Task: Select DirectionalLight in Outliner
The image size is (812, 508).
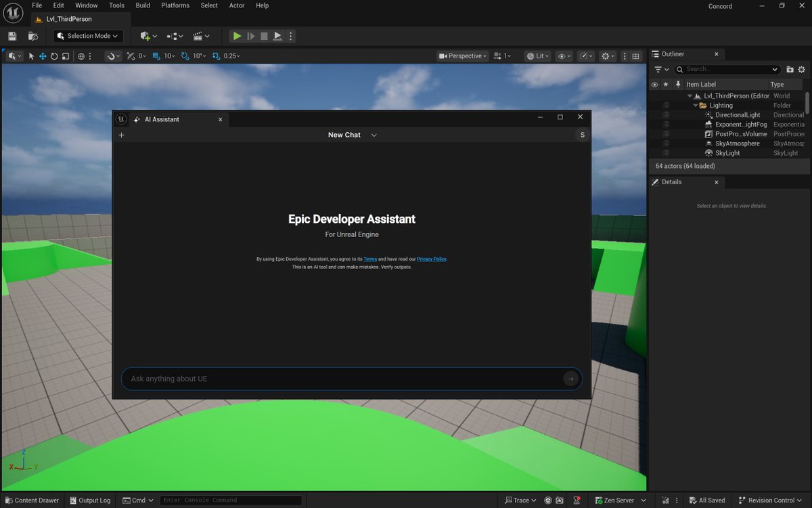Action: 738,115
